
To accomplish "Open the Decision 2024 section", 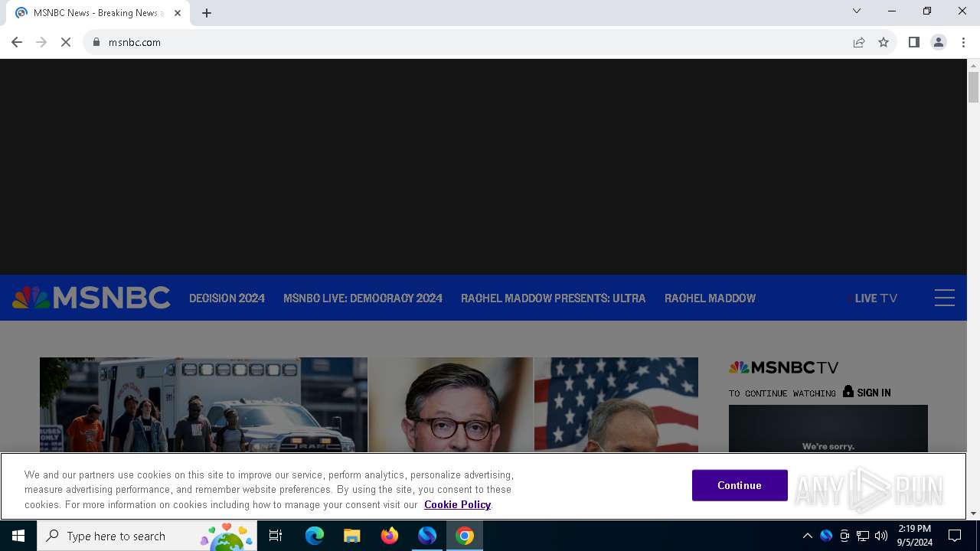I will click(227, 298).
